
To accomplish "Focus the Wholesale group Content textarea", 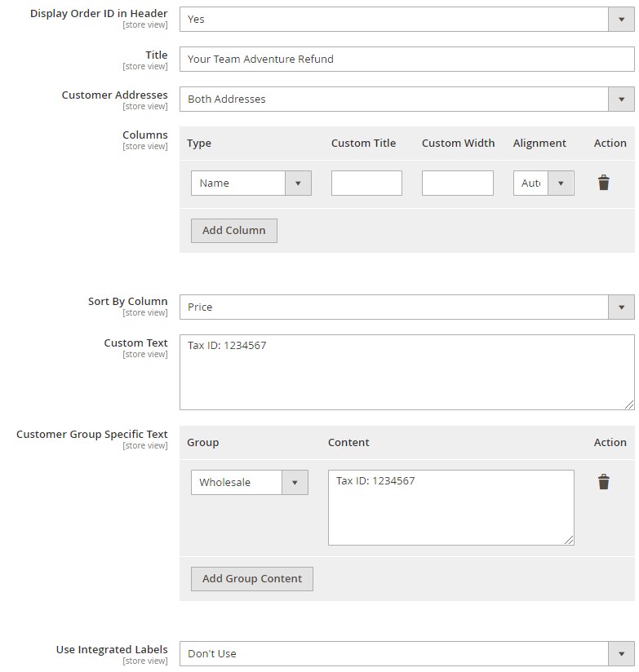I will pos(450,507).
